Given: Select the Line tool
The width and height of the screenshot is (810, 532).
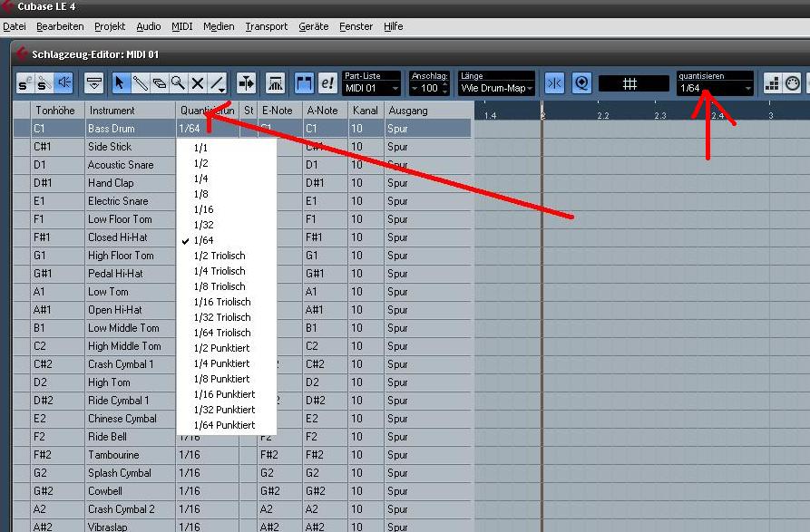Looking at the screenshot, I should click(x=218, y=83).
